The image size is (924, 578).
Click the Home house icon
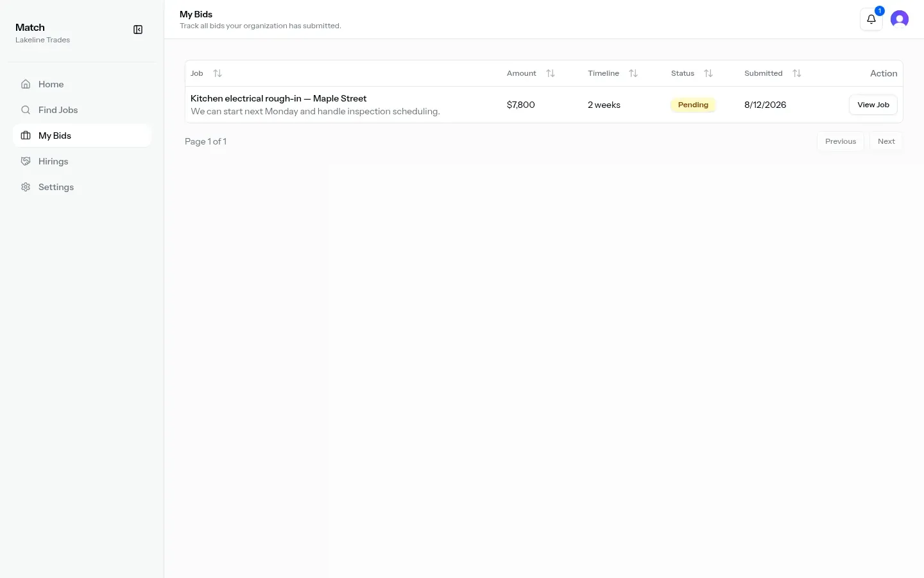tap(26, 84)
